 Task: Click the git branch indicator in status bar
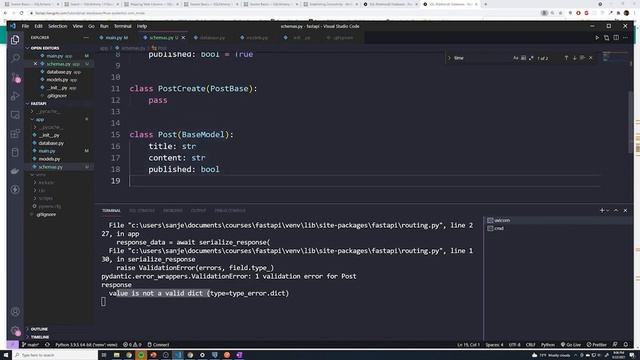(x=30, y=345)
